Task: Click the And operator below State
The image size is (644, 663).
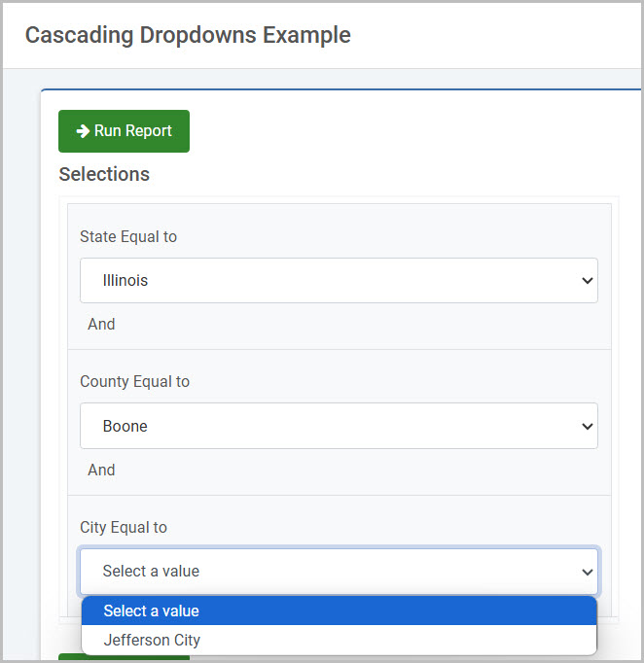Action: pyautogui.click(x=101, y=325)
